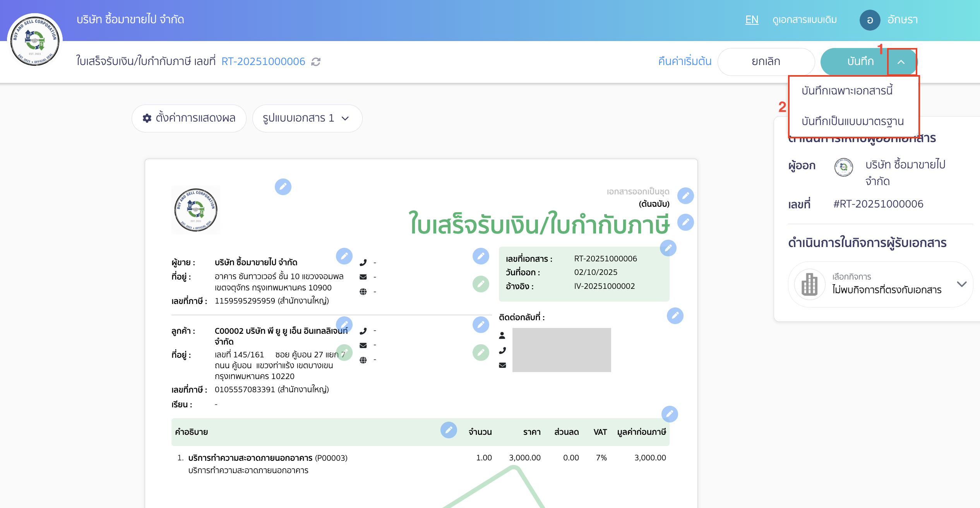Screen dimensions: 980x508
Task: Click the pencil icon above the company logo
Action: (283, 187)
